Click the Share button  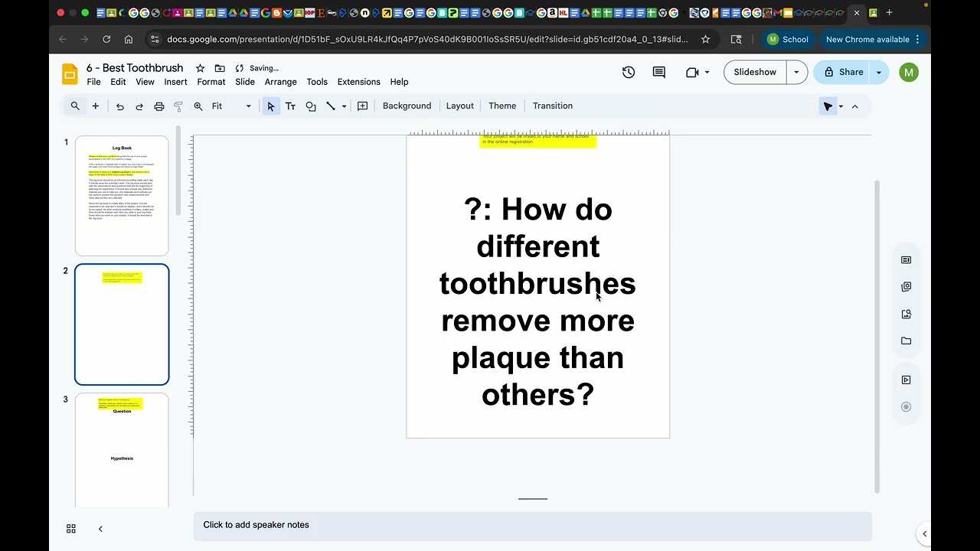pos(842,72)
